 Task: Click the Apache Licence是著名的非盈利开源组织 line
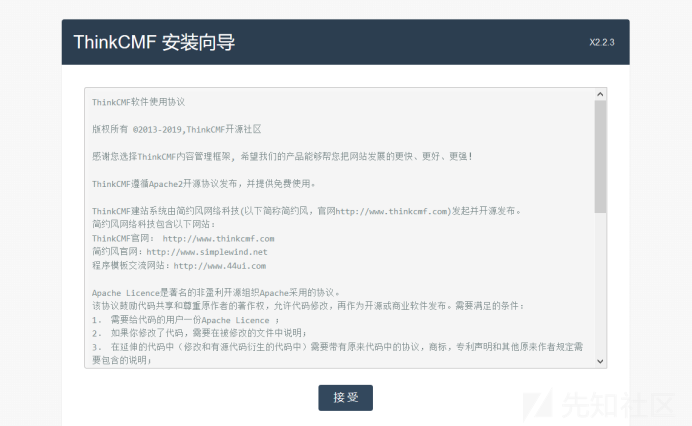tap(216, 293)
